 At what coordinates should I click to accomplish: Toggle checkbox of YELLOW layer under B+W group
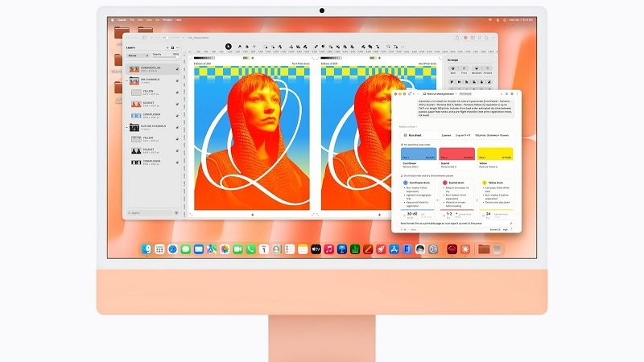(x=177, y=139)
